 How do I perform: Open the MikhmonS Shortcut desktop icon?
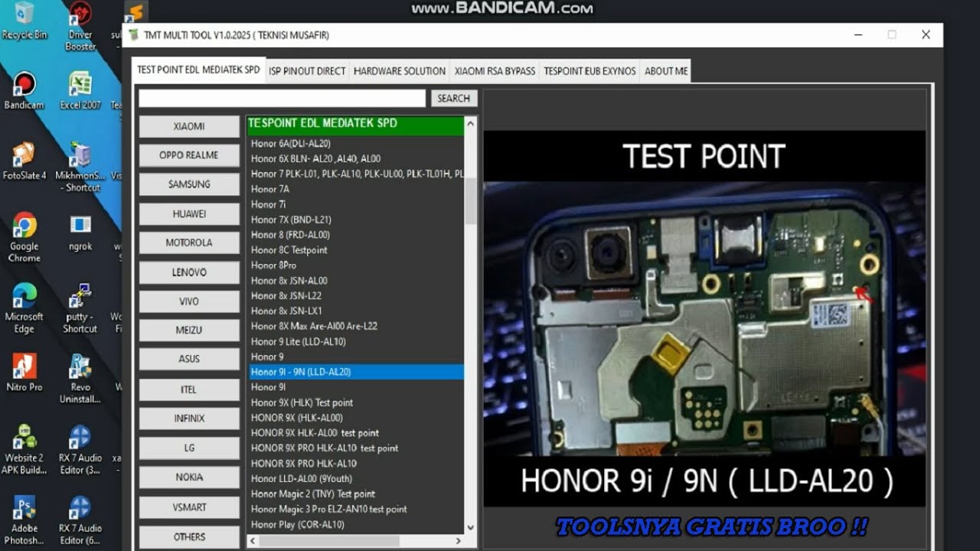(x=80, y=166)
